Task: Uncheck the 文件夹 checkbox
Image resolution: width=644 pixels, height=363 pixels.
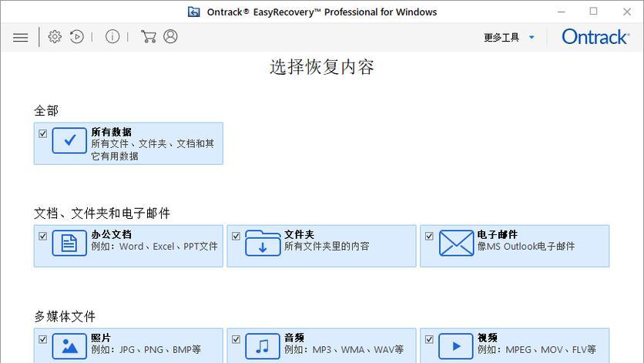Action: click(x=236, y=236)
